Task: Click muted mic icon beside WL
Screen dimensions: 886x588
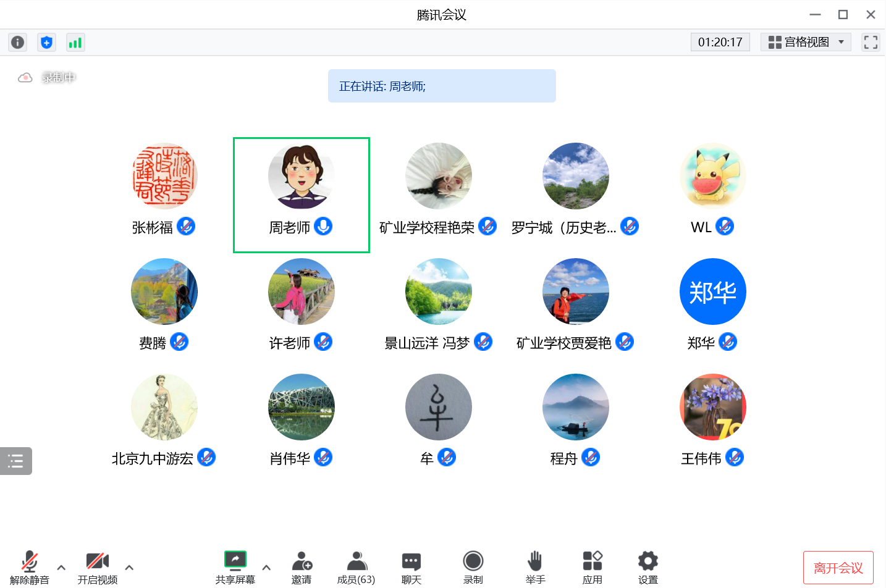Action: 725,227
